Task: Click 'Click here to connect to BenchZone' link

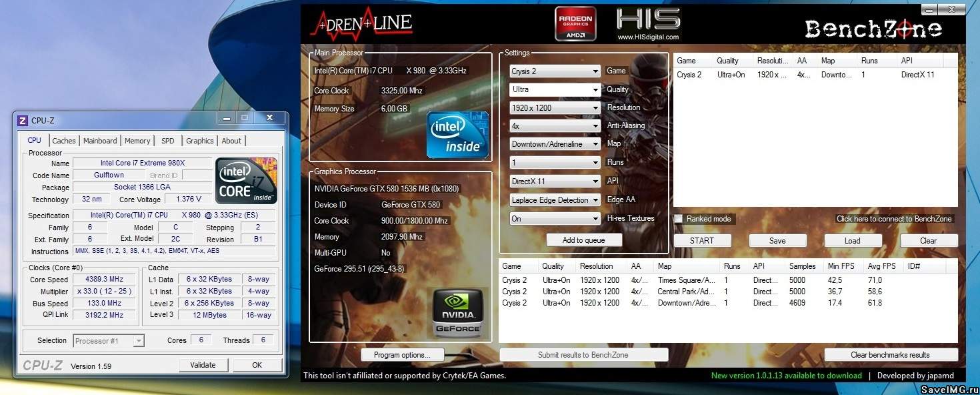Action: click(894, 219)
